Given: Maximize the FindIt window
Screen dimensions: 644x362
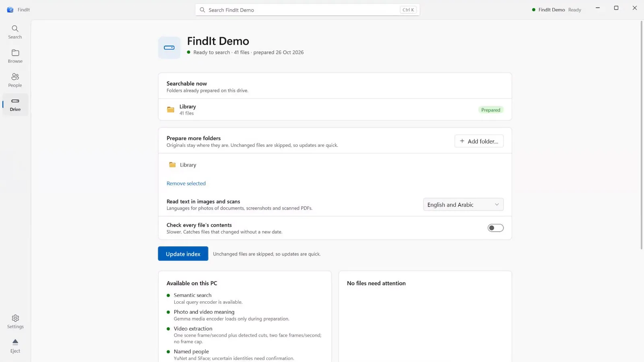Looking at the screenshot, I should point(616,8).
